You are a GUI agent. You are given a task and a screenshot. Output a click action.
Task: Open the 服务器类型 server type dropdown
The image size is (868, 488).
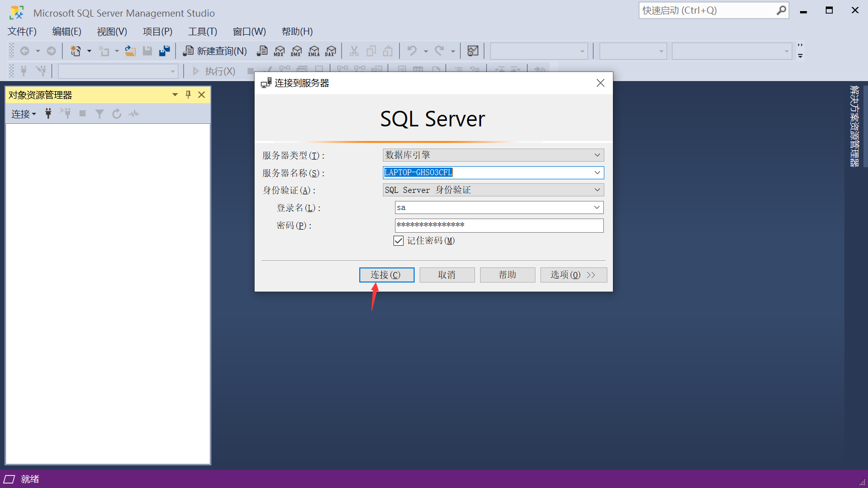pos(597,155)
